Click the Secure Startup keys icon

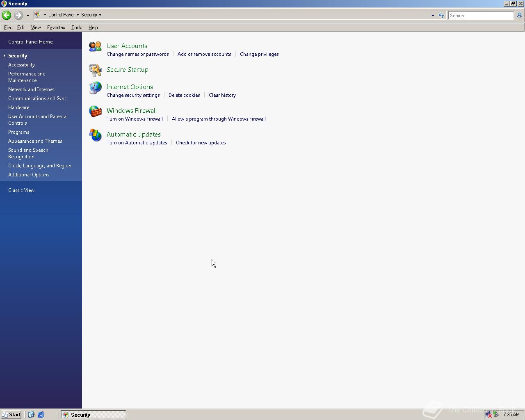click(x=95, y=70)
